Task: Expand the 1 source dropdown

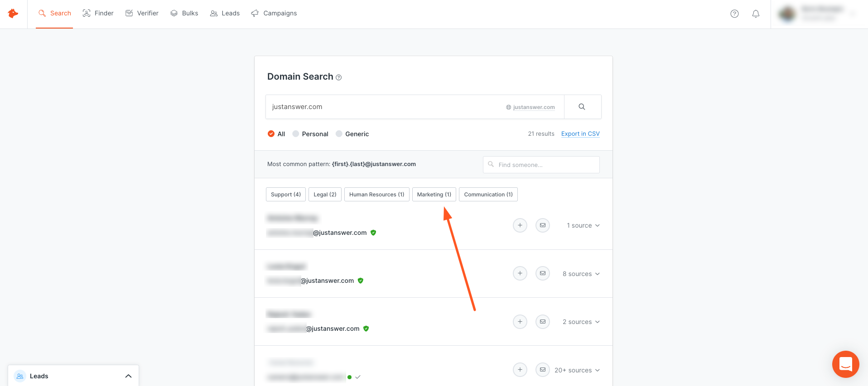Action: click(583, 225)
